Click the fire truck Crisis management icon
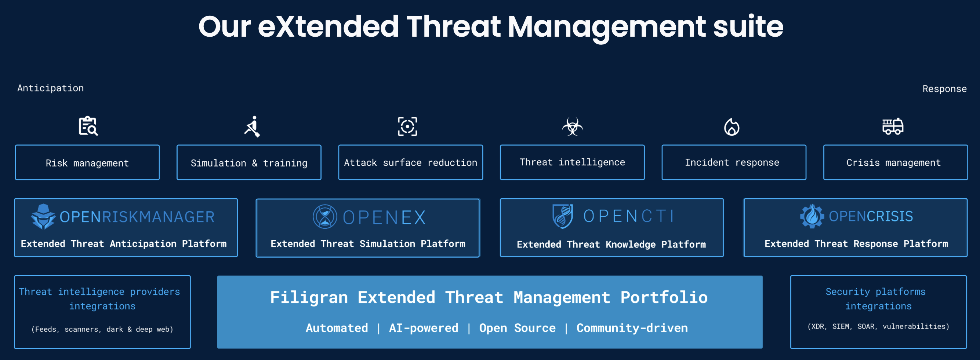This screenshot has height=360, width=980. pyautogui.click(x=893, y=126)
